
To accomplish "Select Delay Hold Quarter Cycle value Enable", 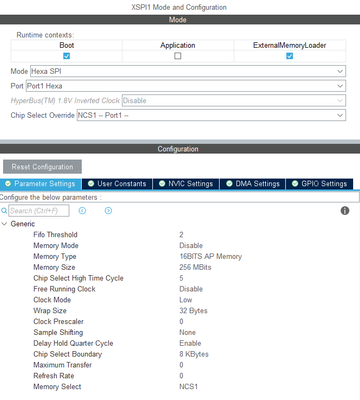I will tap(190, 343).
